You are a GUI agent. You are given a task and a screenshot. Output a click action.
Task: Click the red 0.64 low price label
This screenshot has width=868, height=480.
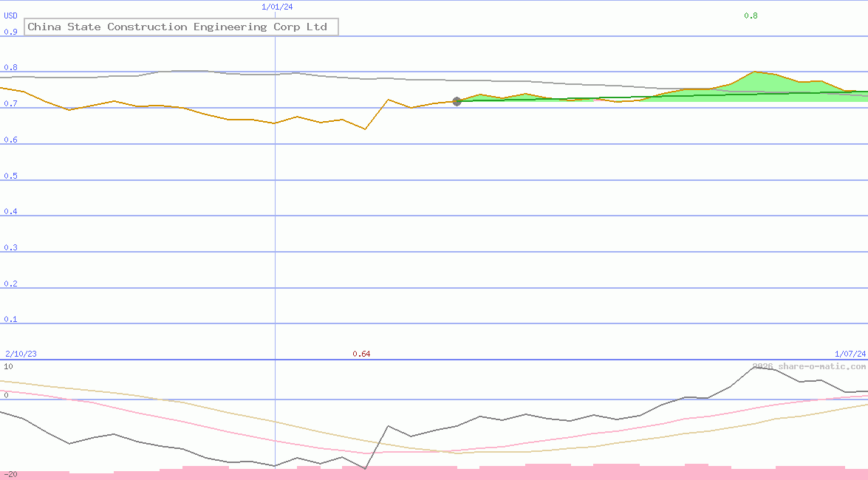pyautogui.click(x=361, y=354)
